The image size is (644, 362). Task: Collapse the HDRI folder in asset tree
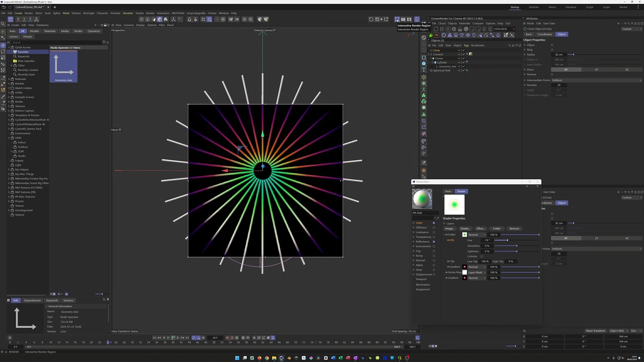(9, 138)
